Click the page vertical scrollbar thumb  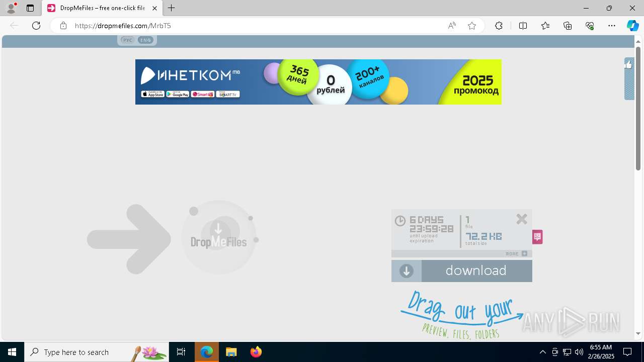click(x=638, y=108)
